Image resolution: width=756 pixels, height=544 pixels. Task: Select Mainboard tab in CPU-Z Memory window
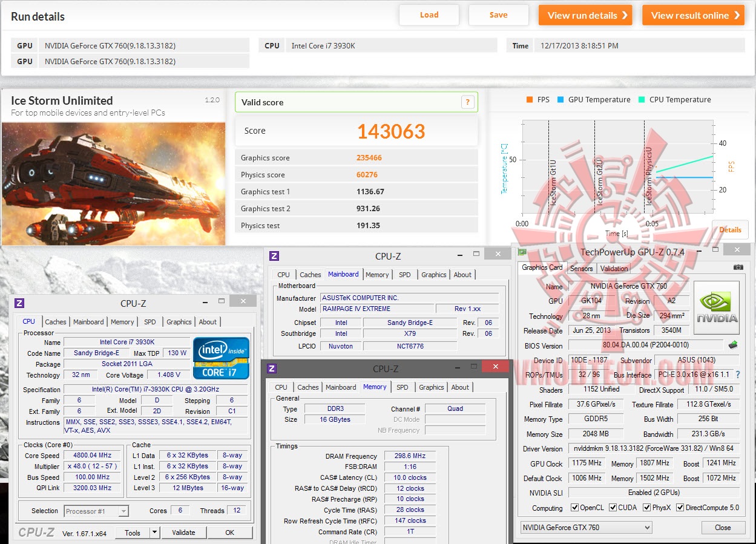coord(341,387)
